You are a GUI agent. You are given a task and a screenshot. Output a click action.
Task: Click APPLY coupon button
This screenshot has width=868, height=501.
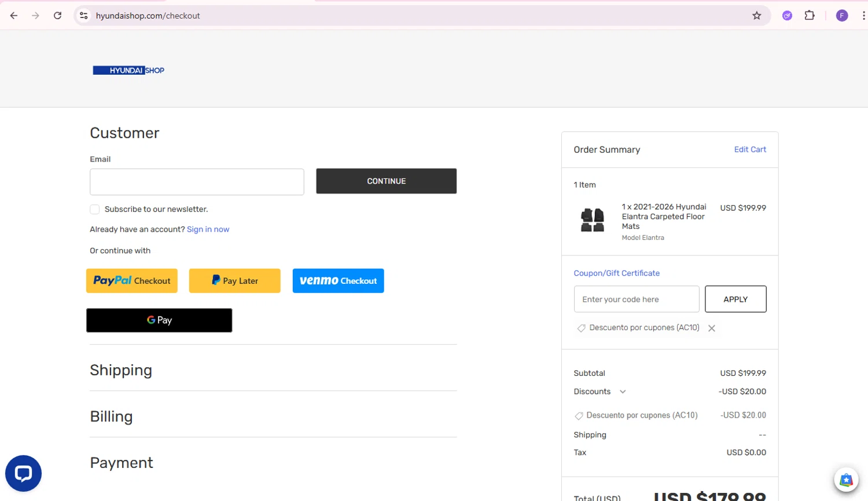pos(735,299)
